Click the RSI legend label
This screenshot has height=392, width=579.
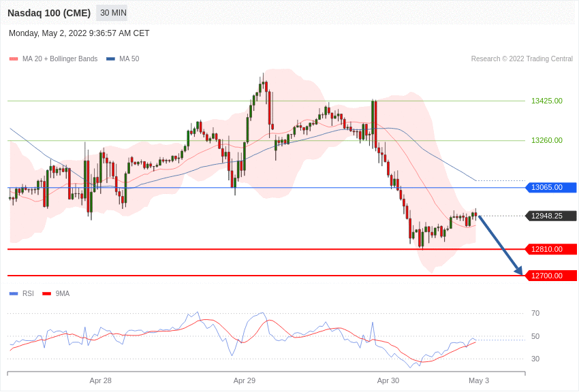coord(28,293)
